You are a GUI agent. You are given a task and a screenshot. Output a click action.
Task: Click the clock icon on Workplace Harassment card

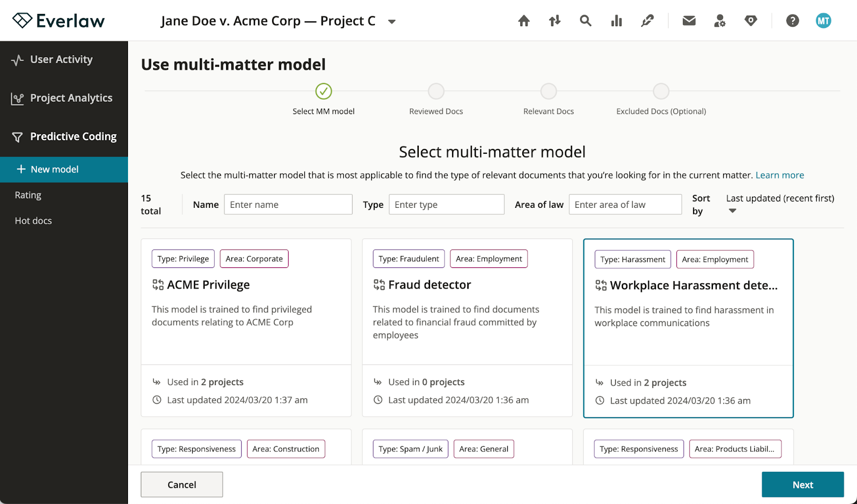[x=600, y=401]
